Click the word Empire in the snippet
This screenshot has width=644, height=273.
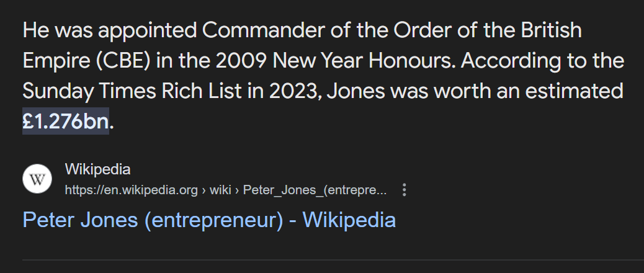pyautogui.click(x=56, y=61)
